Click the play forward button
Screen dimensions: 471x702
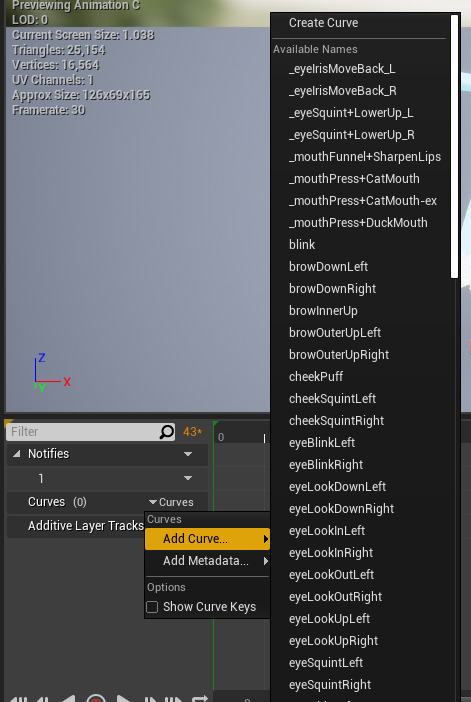(124, 698)
